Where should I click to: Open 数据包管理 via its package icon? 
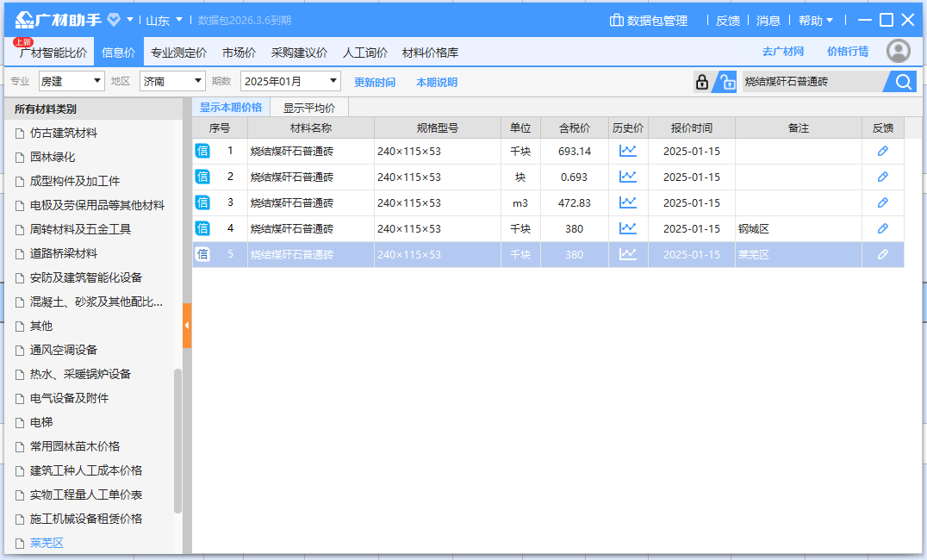tap(615, 21)
